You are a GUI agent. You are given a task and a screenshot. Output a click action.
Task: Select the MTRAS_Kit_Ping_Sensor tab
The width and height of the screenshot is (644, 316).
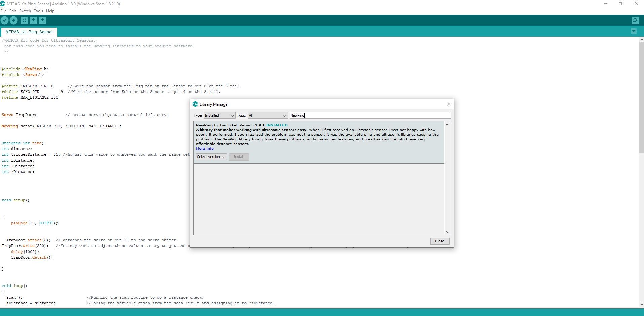(29, 32)
